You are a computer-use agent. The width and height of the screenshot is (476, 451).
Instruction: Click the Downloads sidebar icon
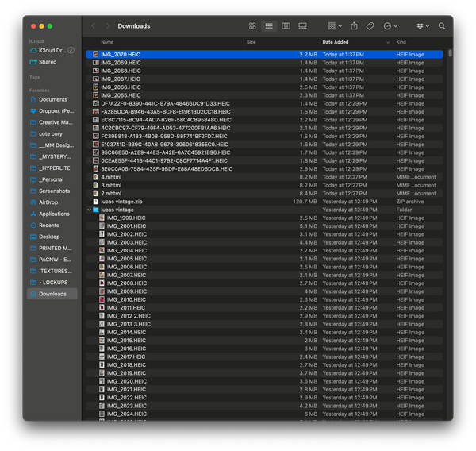point(33,294)
